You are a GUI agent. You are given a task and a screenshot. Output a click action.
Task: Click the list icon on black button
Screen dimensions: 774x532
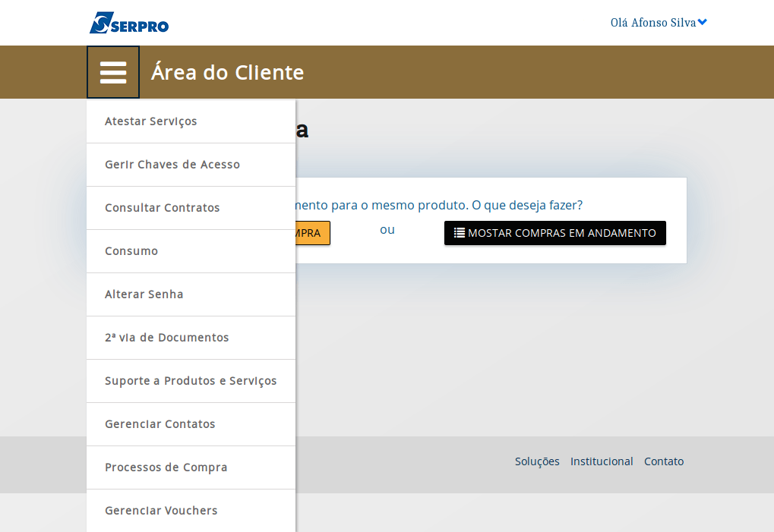coord(459,233)
